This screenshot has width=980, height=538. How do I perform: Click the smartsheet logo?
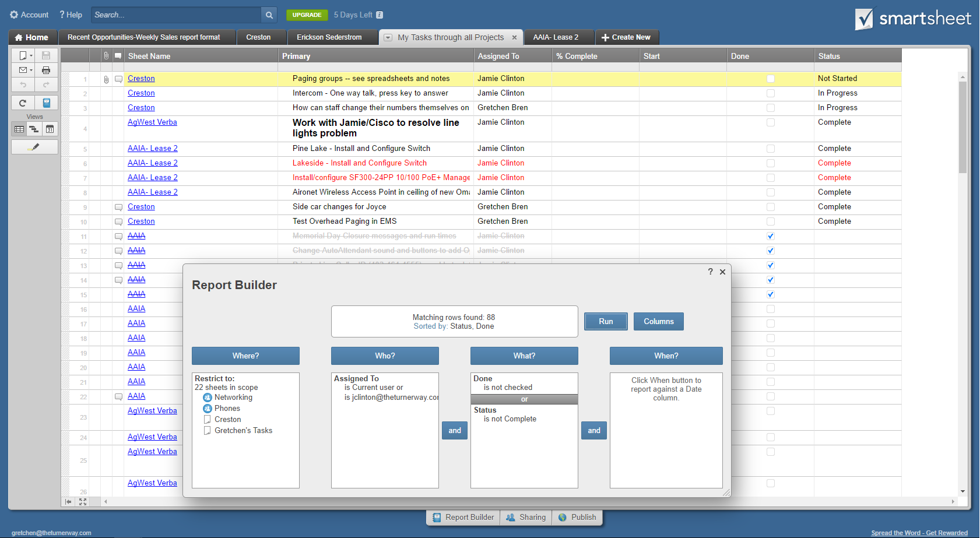913,19
